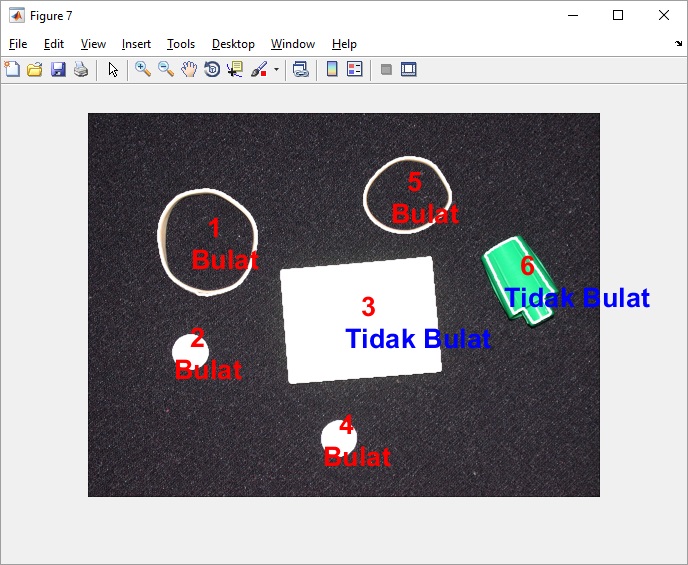Activate the Pan hand tool
This screenshot has height=565, width=688.
(x=189, y=69)
